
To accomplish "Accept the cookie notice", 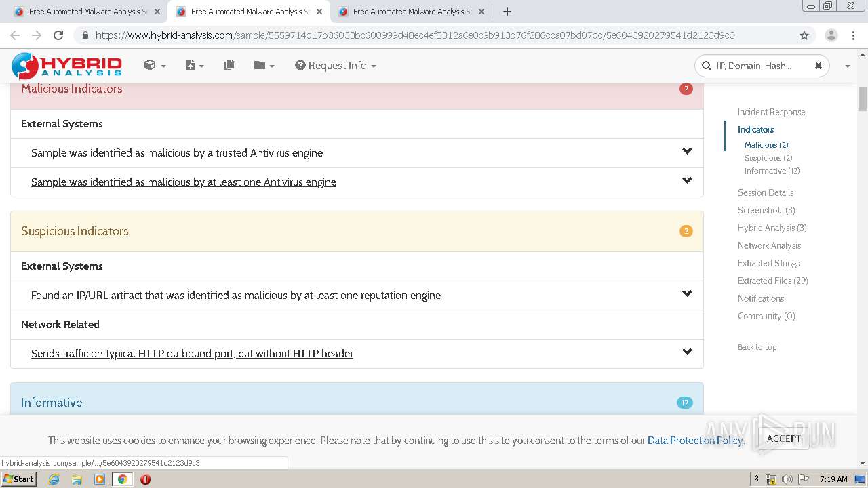I will tap(783, 439).
